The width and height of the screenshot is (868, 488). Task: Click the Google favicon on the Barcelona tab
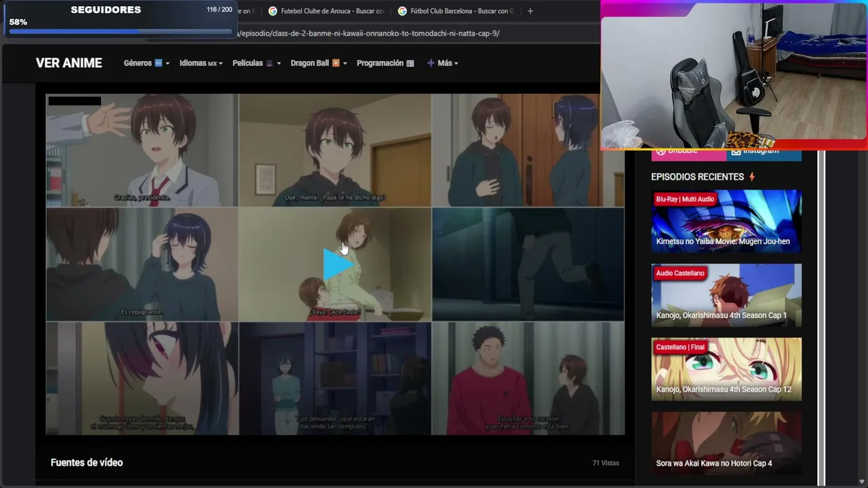pos(402,11)
